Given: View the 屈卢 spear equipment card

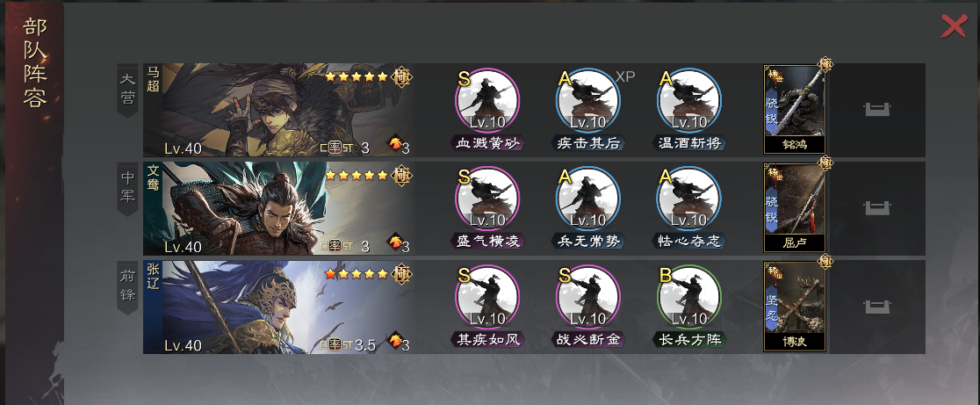Looking at the screenshot, I should [795, 206].
